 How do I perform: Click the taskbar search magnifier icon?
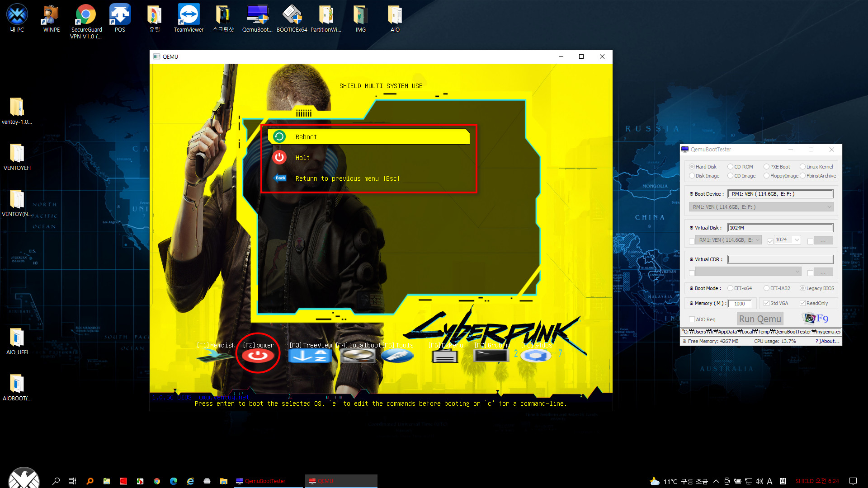click(x=56, y=481)
